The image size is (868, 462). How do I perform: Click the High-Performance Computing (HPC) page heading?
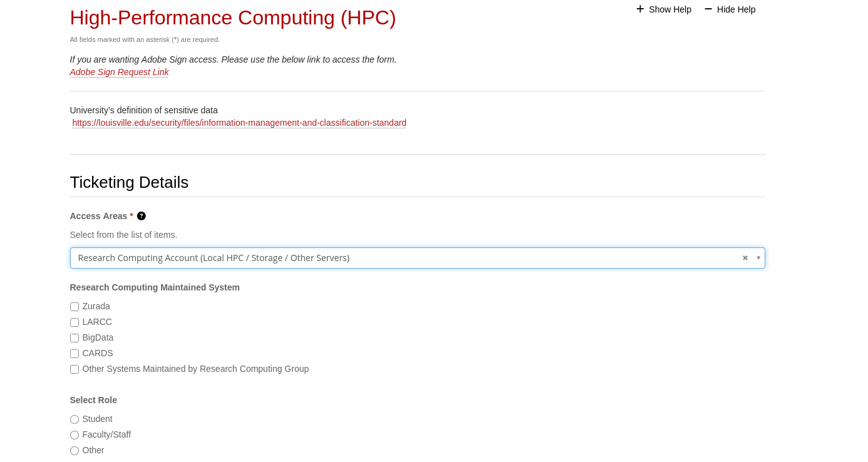click(233, 18)
